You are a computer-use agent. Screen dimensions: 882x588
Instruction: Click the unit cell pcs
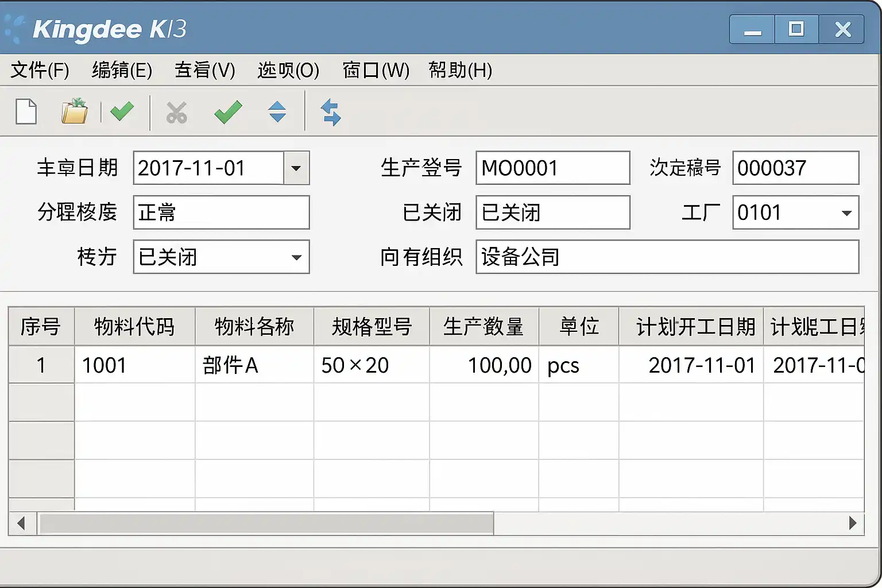[x=579, y=365]
